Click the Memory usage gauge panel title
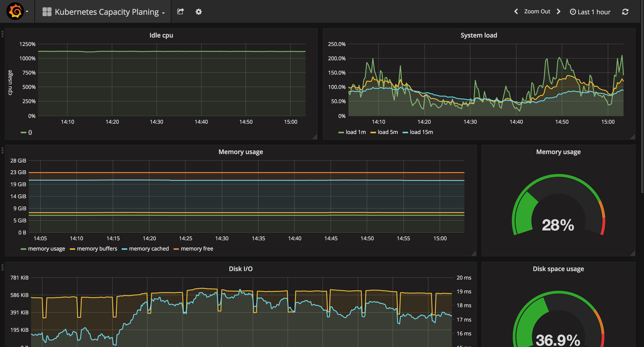 [x=558, y=152]
